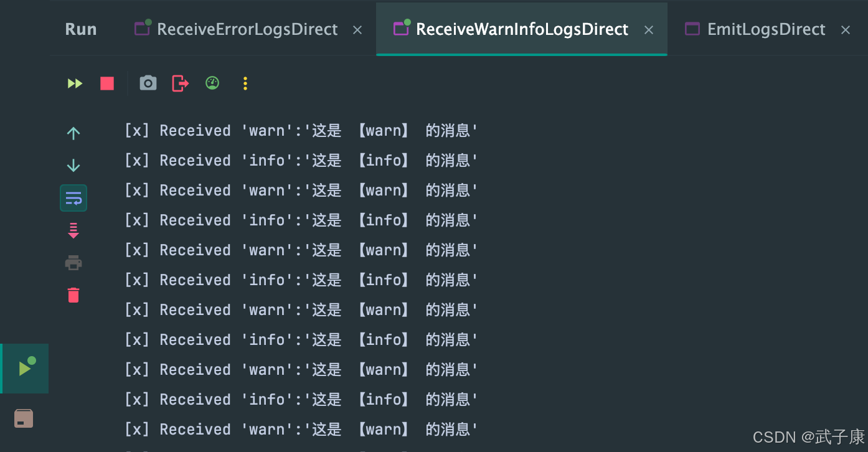Viewport: 868px width, 452px height.
Task: Disable soft-wrap in the console
Action: [x=73, y=197]
